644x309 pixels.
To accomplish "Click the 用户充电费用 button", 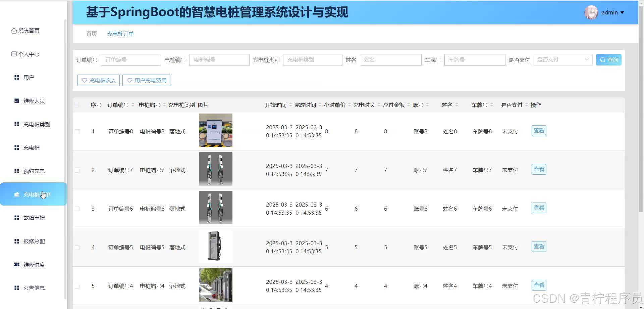I will point(146,80).
